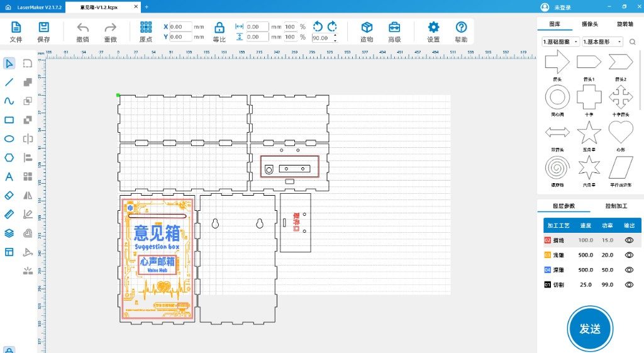Select the 意见箱-V1.2.lcpx document tab
Viewport: 644px width, 353px height.
104,8
